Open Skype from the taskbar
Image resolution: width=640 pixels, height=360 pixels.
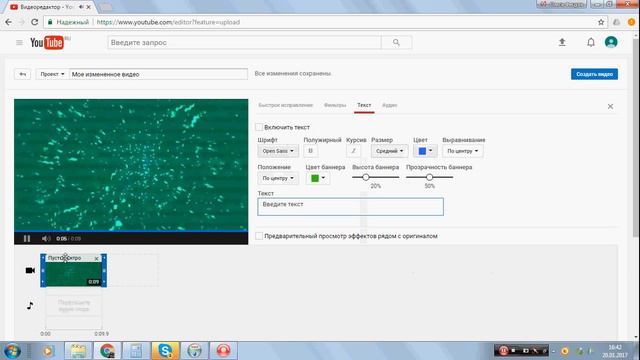[165, 351]
